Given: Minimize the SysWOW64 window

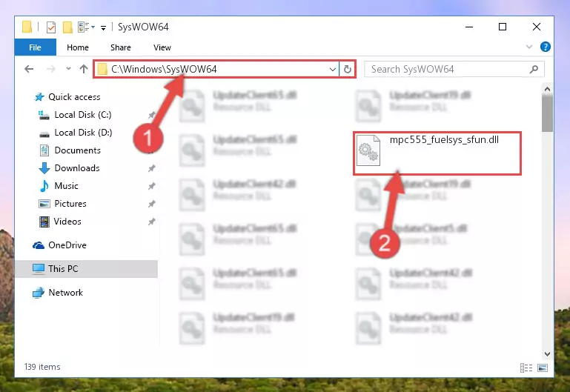Looking at the screenshot, I should pyautogui.click(x=469, y=27).
